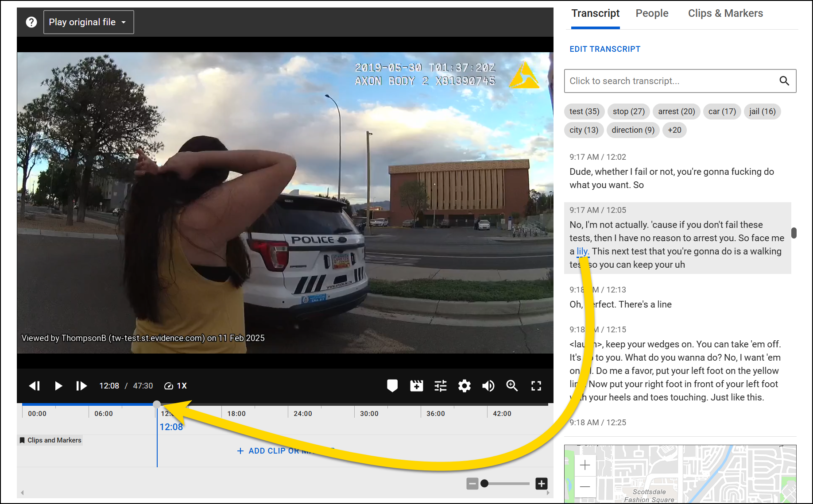This screenshot has height=504, width=813.
Task: Open the 1X playback speed selector
Action: coord(176,386)
